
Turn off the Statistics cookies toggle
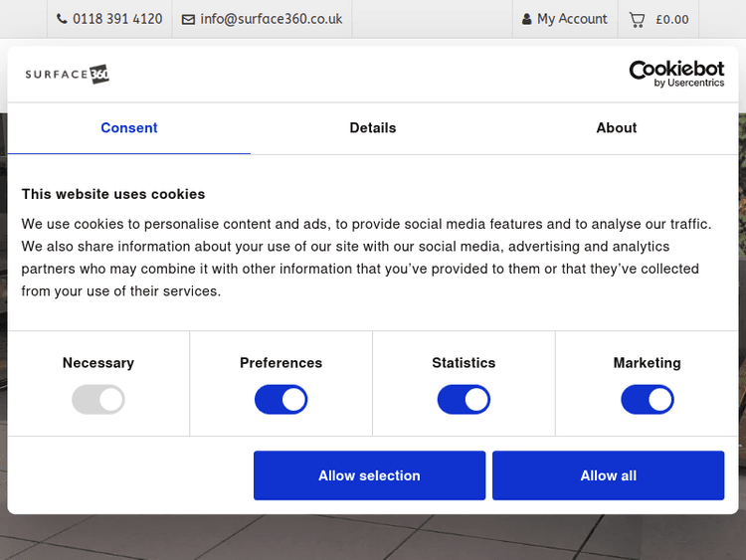coord(464,400)
